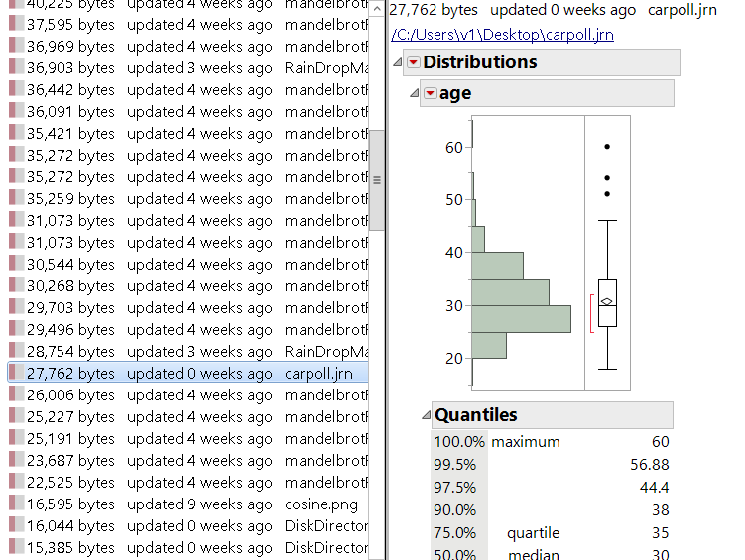Click the icon beside the 36,903 bytes RainDropMa row
Screen dimensions: 745x560
point(15,68)
